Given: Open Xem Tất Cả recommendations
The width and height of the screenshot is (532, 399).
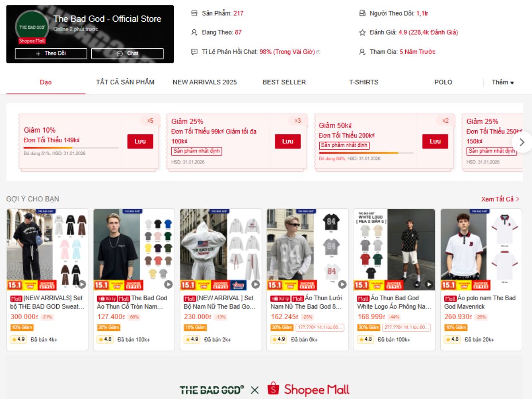Looking at the screenshot, I should click(x=501, y=199).
